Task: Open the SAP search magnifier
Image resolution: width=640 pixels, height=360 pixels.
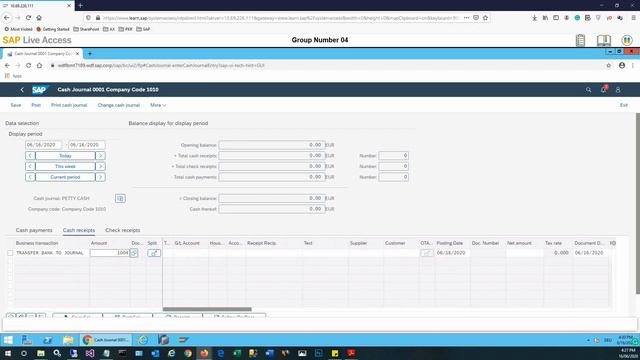Action: [588, 90]
